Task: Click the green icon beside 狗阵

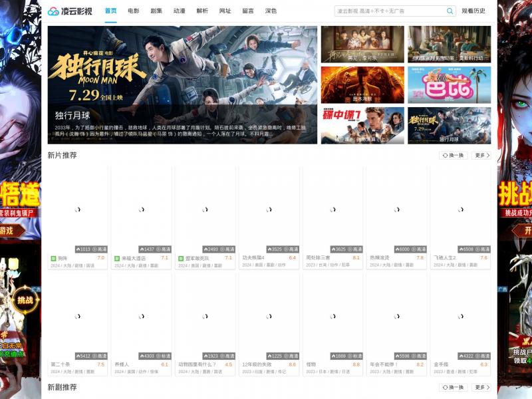Action: click(x=53, y=259)
